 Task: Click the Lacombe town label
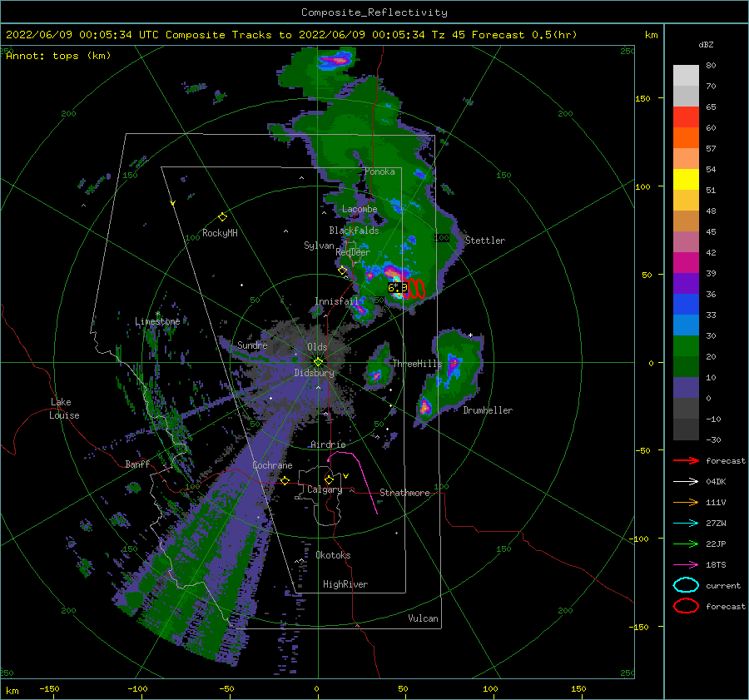(x=360, y=209)
